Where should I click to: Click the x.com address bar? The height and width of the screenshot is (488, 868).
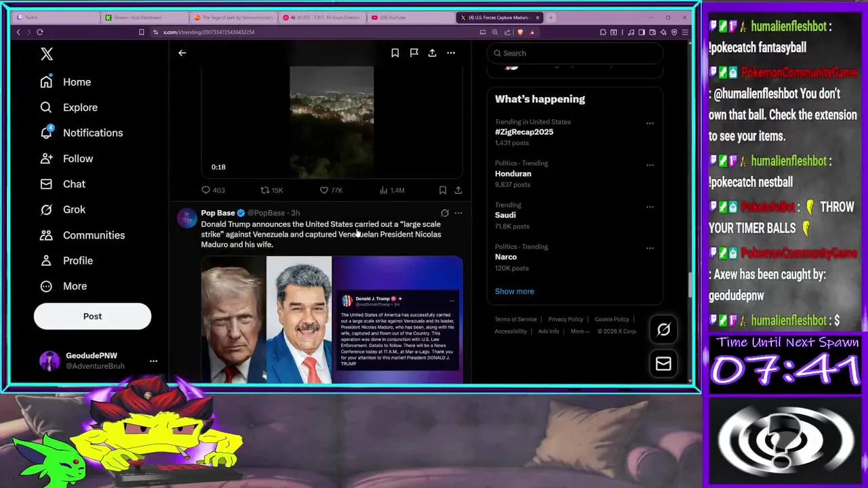click(x=312, y=32)
